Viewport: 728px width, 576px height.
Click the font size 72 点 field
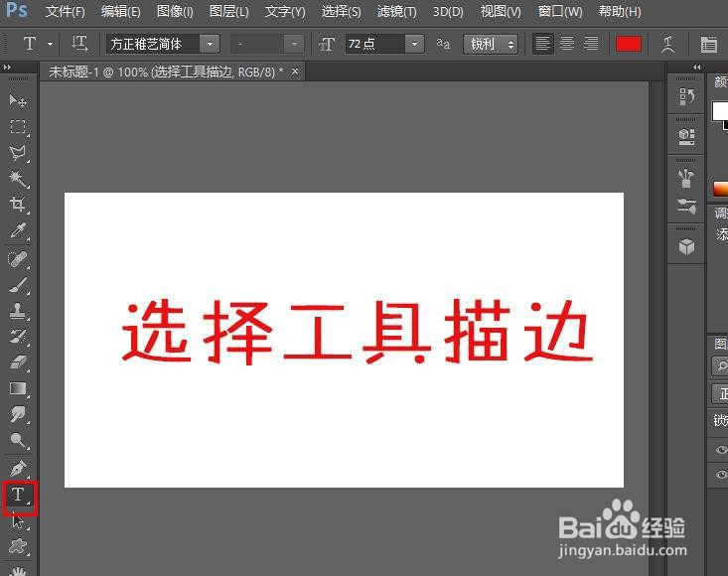pyautogui.click(x=374, y=44)
